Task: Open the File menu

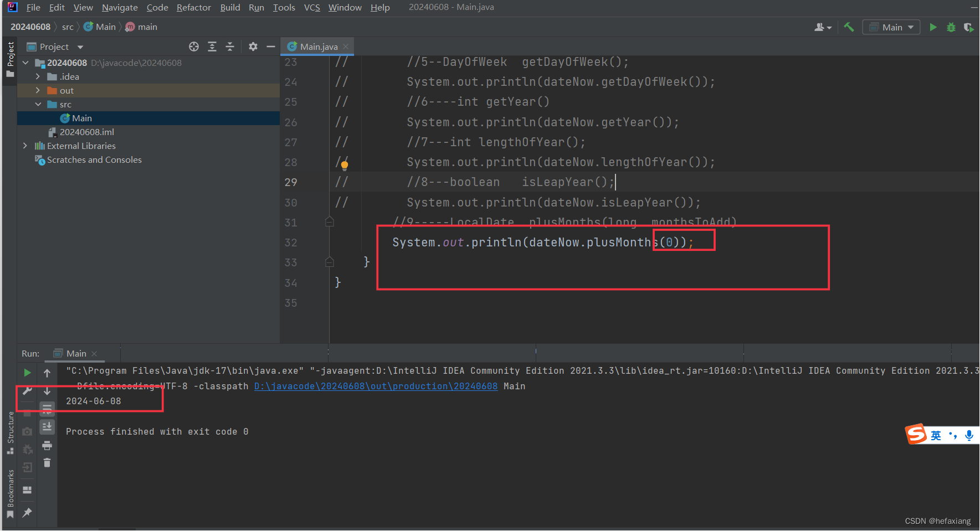Action: (33, 7)
